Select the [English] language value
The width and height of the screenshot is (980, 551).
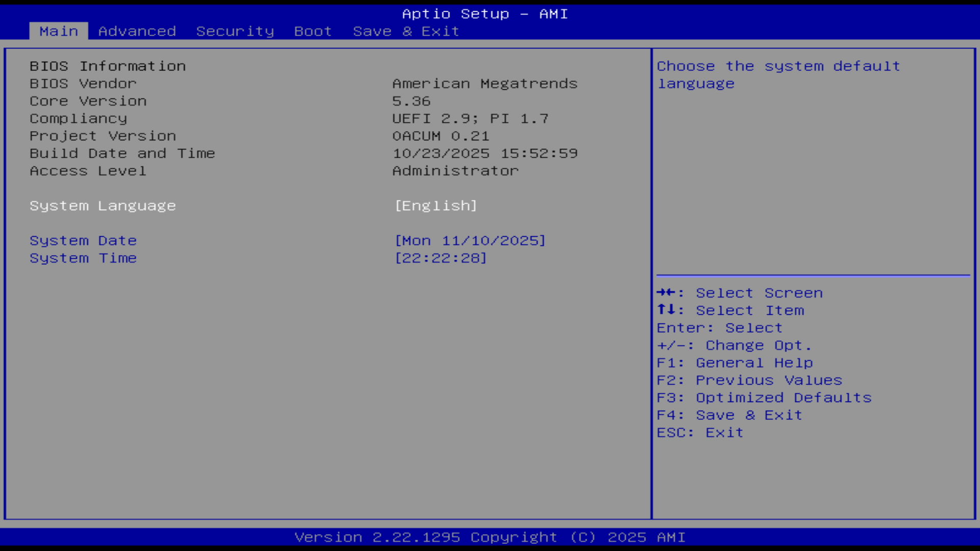(x=435, y=206)
